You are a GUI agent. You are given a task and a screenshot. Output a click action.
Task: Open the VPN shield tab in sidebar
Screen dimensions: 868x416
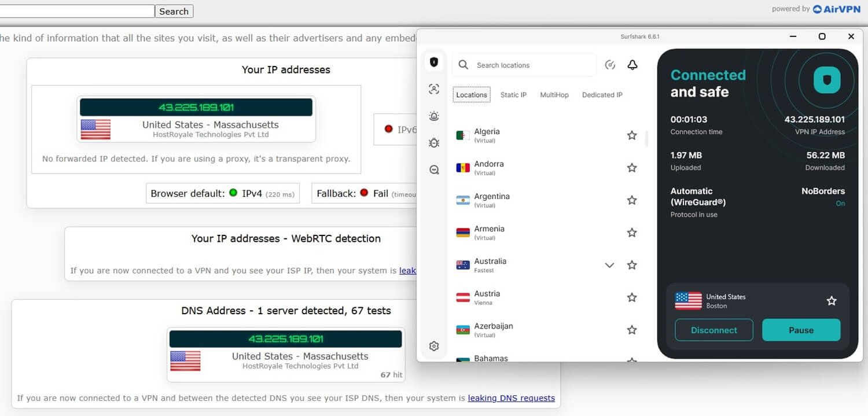[434, 62]
